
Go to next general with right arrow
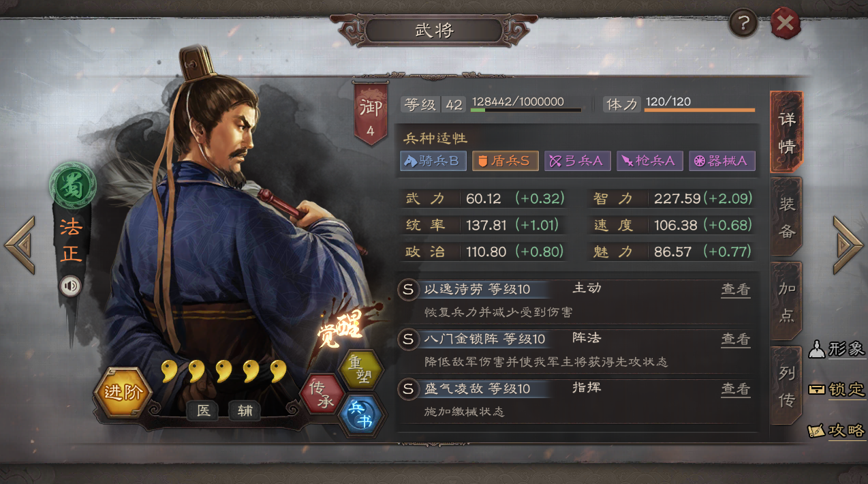coord(848,245)
